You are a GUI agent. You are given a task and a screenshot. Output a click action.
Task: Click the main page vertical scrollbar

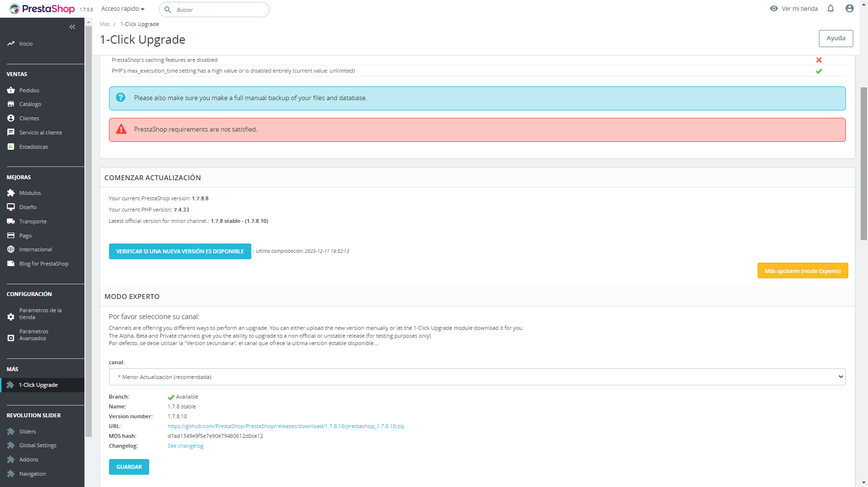coord(864,164)
